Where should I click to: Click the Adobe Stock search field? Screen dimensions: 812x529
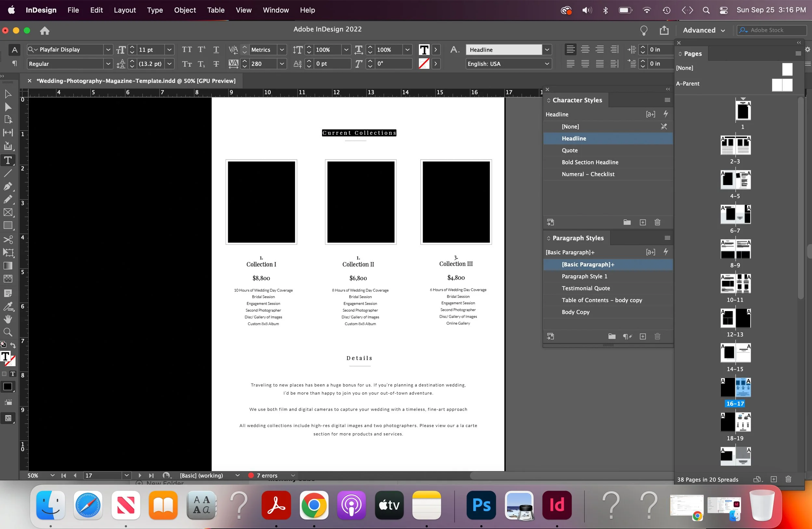coord(772,30)
